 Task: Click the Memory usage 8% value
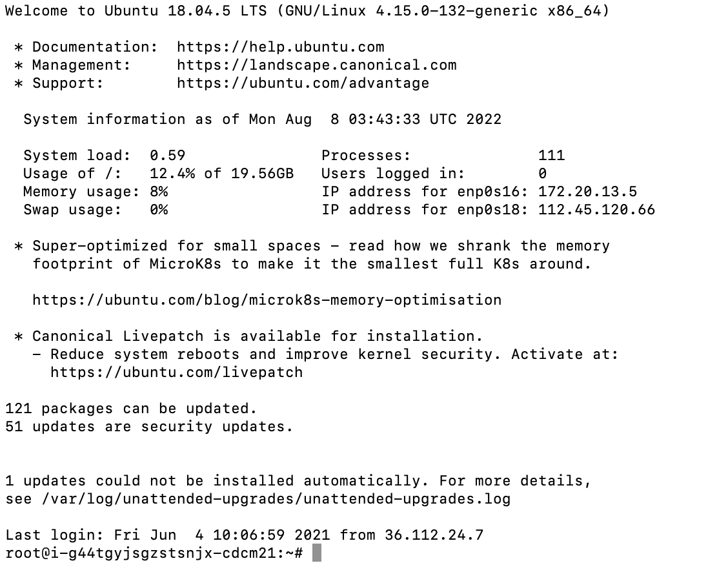[159, 192]
